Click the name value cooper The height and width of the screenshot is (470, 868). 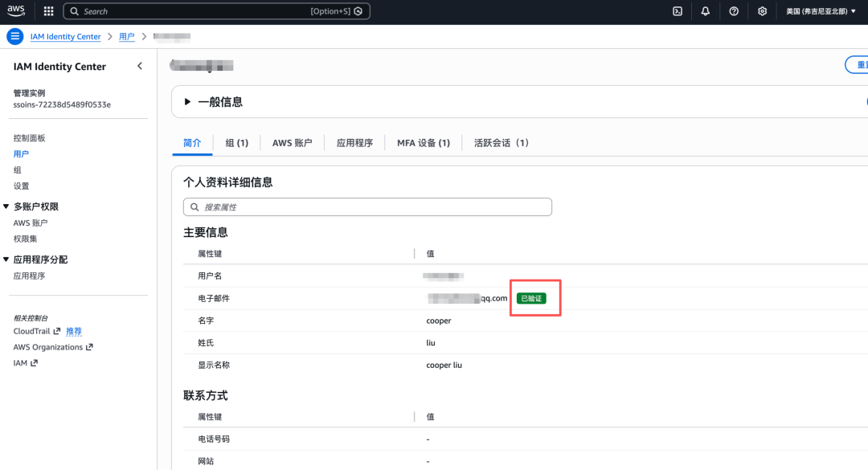click(439, 321)
